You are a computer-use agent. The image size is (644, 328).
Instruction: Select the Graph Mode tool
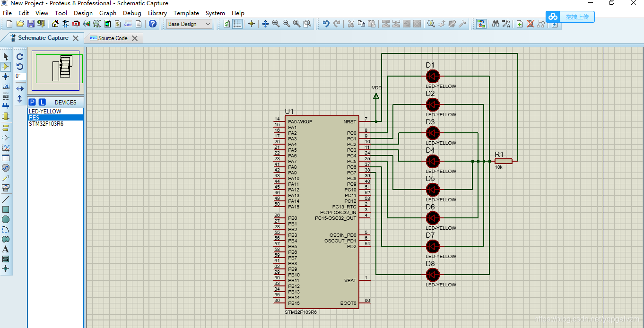6,147
